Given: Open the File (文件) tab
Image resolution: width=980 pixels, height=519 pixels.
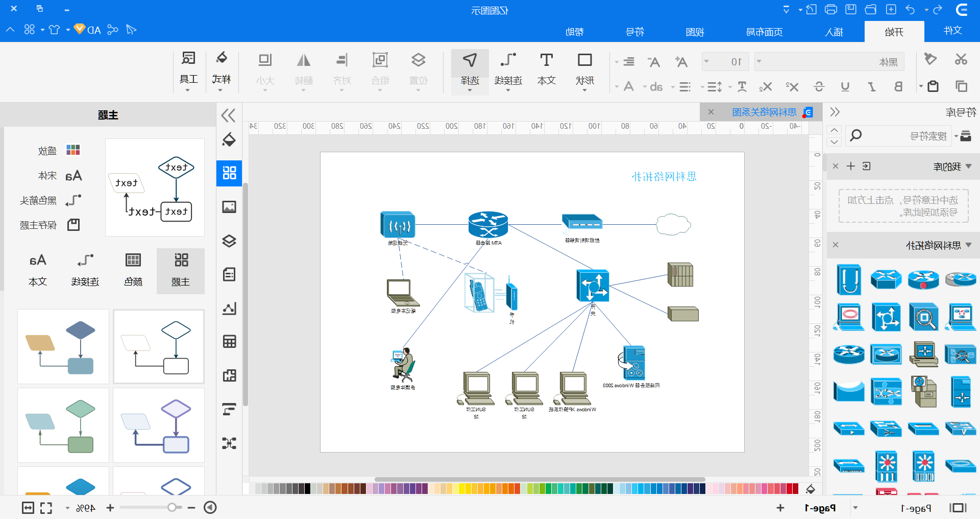Looking at the screenshot, I should click(952, 31).
